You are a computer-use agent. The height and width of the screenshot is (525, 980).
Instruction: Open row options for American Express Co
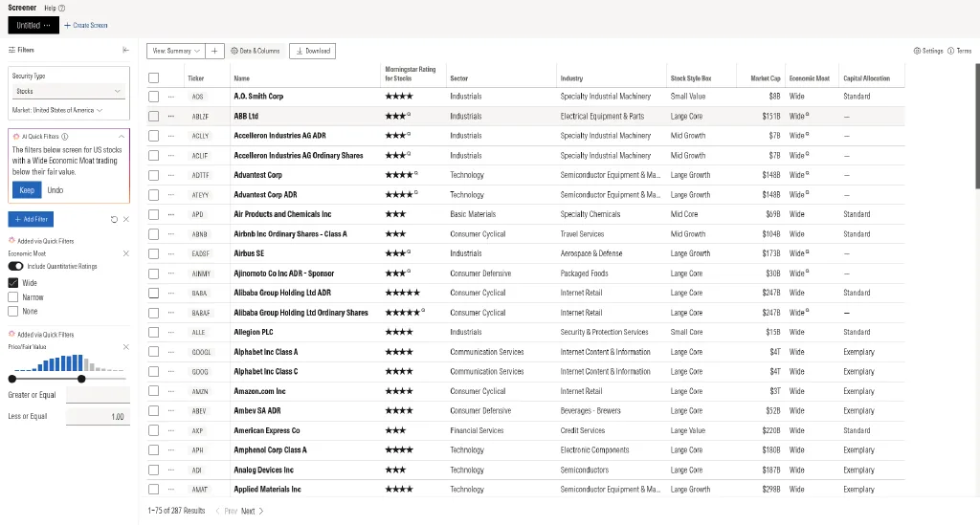(170, 430)
